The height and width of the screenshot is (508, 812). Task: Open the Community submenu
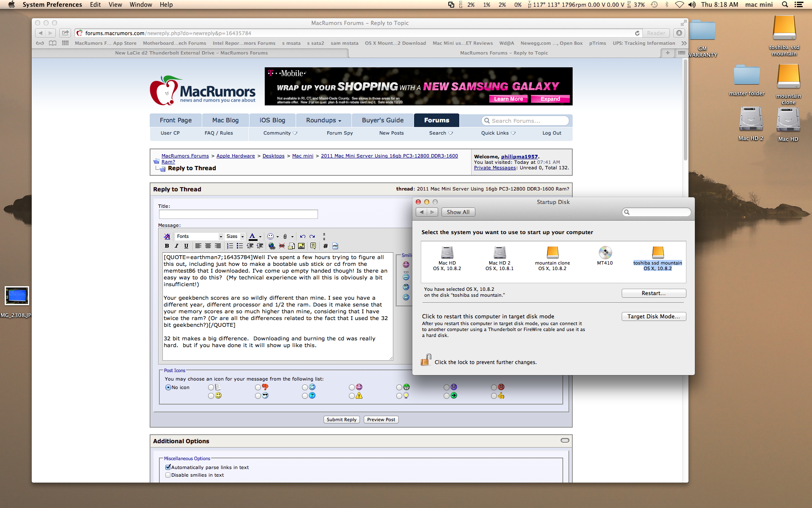pos(280,133)
